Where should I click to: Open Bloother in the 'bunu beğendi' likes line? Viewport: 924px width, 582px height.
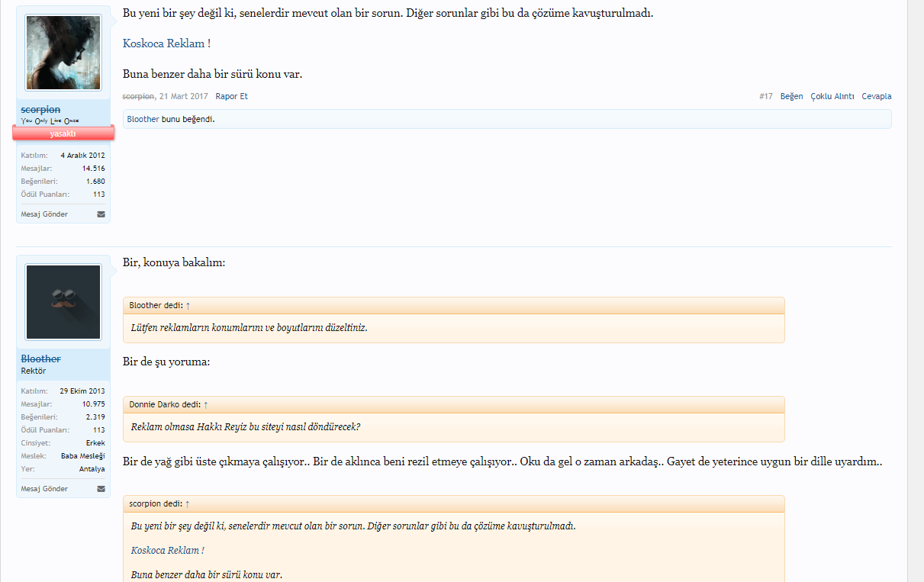tap(143, 120)
